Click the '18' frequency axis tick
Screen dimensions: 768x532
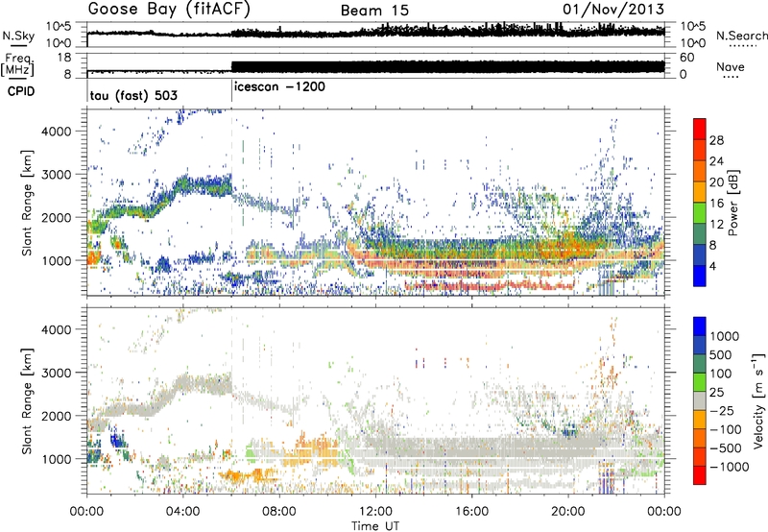64,58
